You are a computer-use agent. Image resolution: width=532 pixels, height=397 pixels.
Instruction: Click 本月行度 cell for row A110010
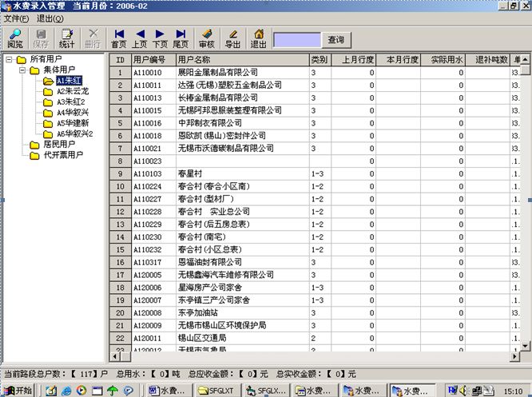398,73
